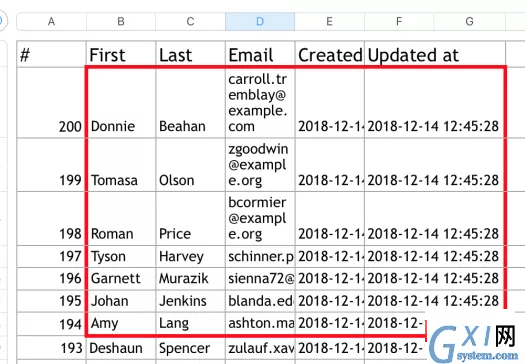525x364 pixels.
Task: Select column C header
Action: [191, 21]
